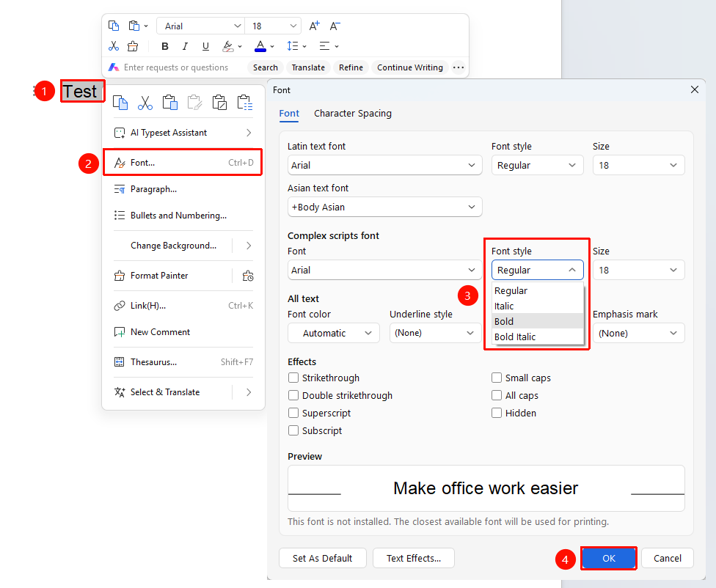The width and height of the screenshot is (716, 588).
Task: Toggle Underline in the mini toolbar
Action: pyautogui.click(x=205, y=46)
